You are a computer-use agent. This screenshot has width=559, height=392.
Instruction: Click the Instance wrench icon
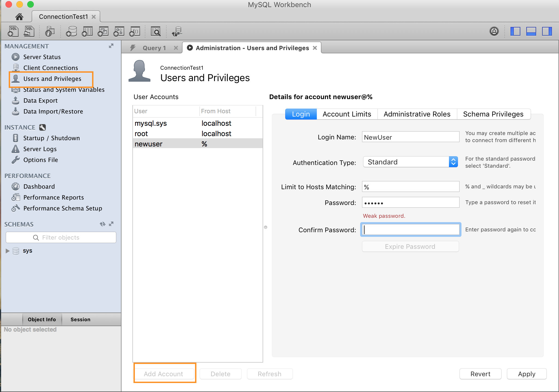[42, 127]
